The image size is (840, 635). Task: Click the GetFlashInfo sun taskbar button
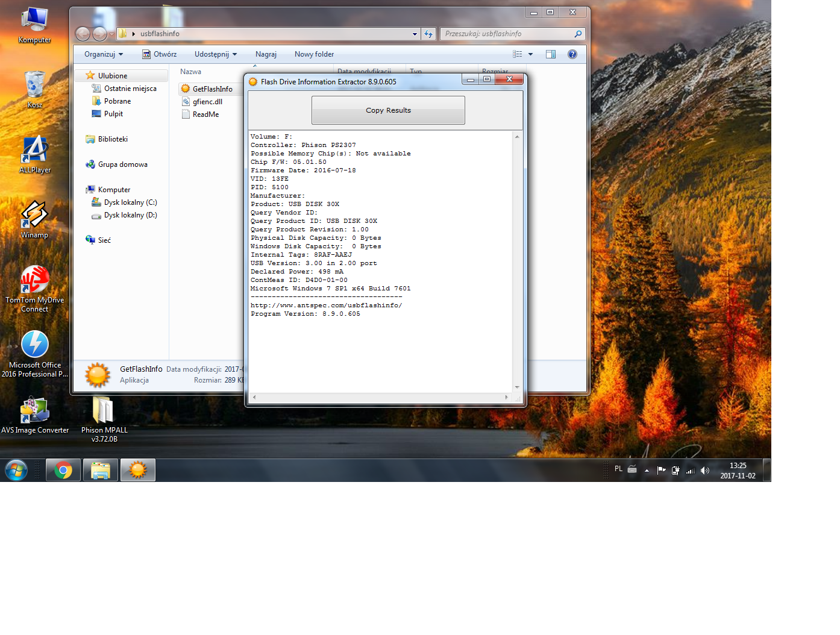[x=138, y=470]
